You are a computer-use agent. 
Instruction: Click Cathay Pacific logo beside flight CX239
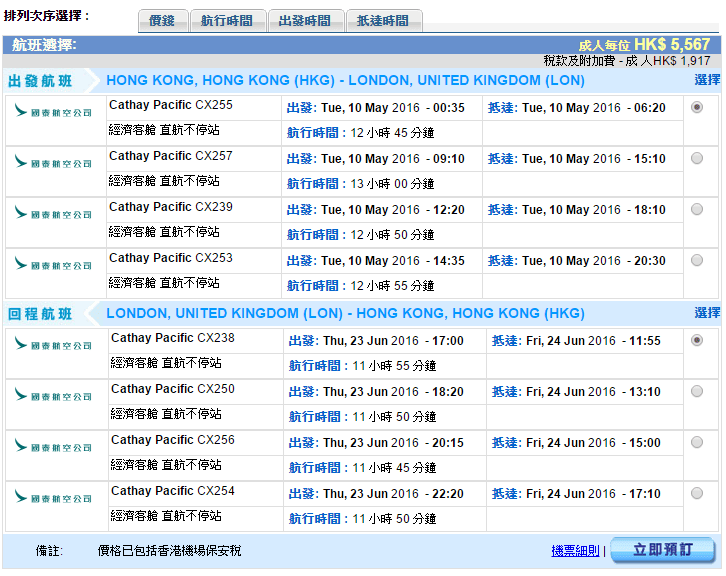[53, 212]
